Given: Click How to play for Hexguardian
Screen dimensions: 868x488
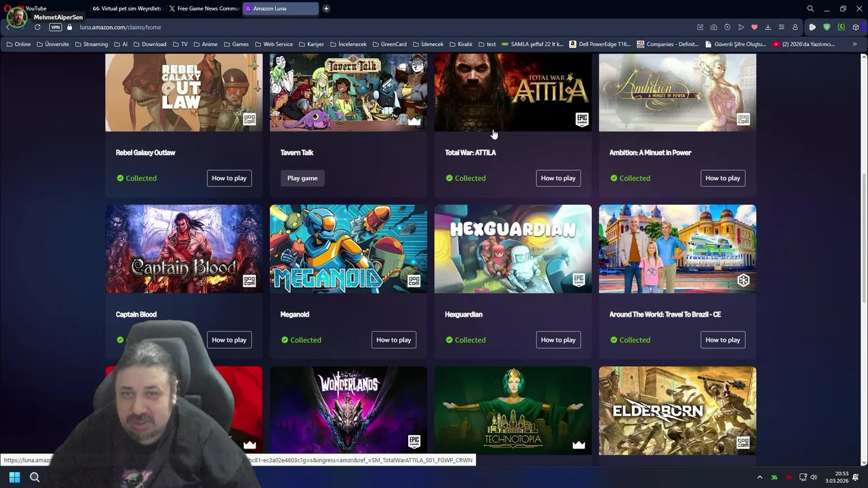Looking at the screenshot, I should (x=558, y=340).
